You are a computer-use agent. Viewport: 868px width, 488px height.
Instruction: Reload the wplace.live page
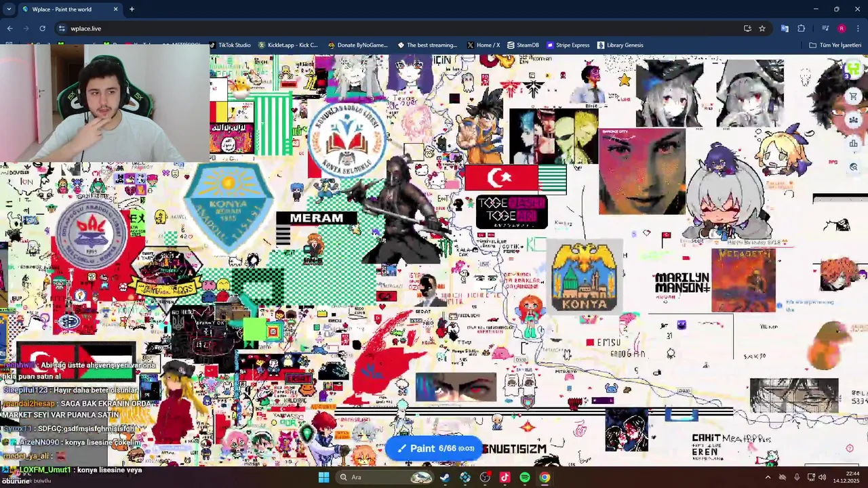point(42,28)
